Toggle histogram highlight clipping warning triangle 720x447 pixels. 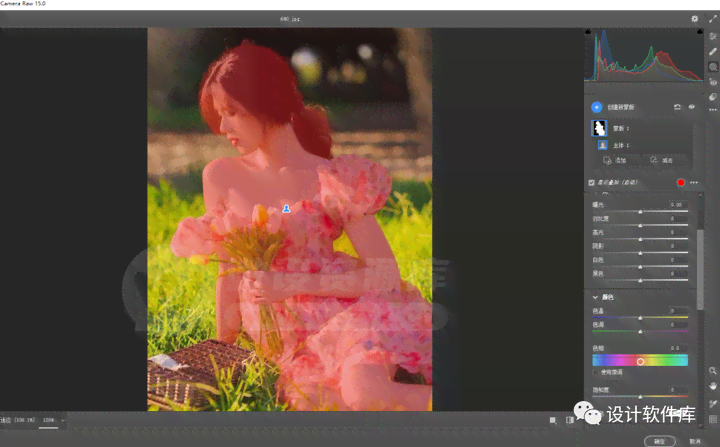(700, 32)
